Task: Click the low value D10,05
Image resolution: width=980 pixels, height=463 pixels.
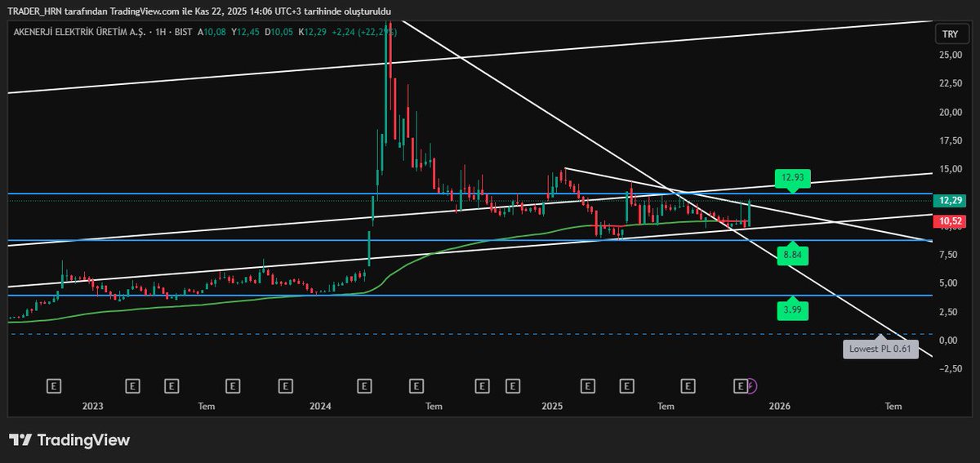Action: (x=281, y=32)
